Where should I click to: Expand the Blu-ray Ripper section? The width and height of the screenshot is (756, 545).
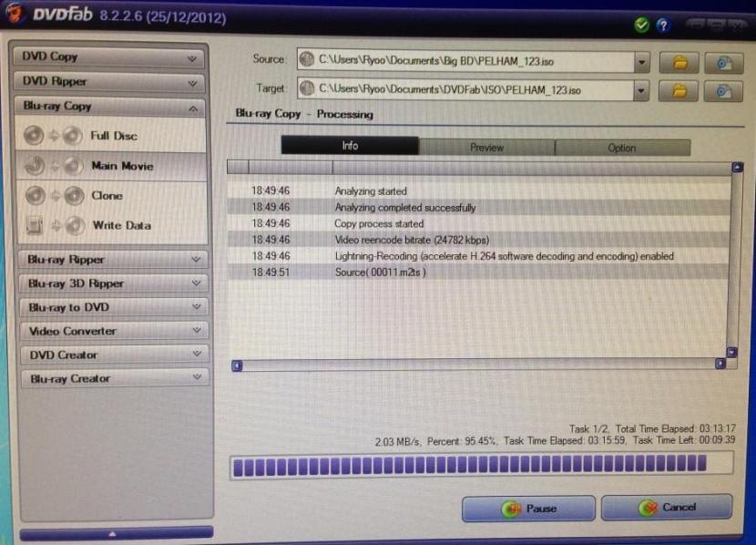tap(113, 260)
